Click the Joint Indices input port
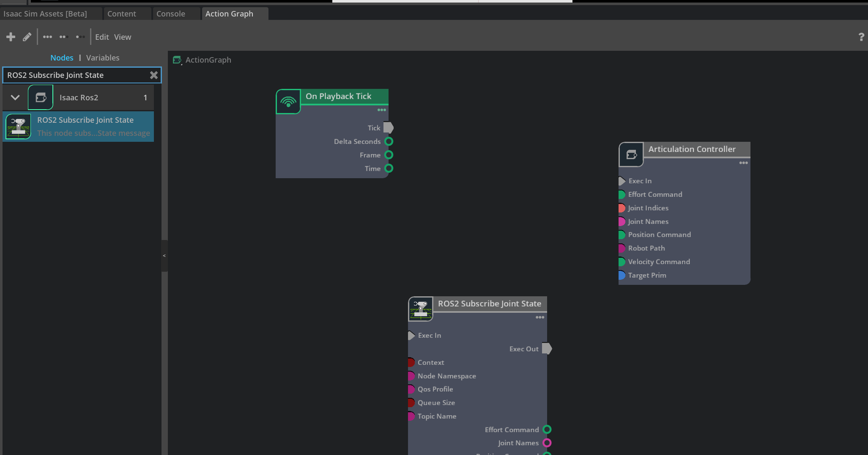This screenshot has height=455, width=868. point(622,208)
